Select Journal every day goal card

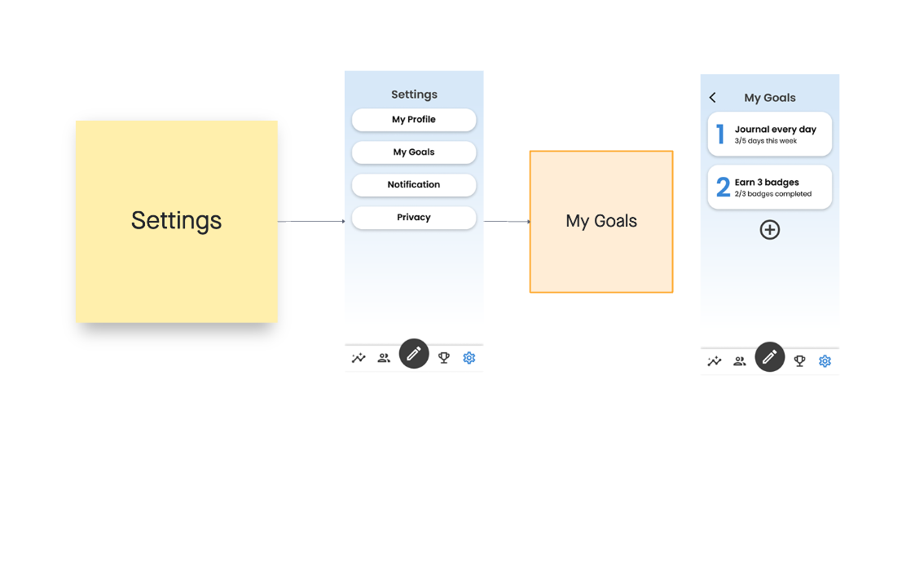(770, 134)
